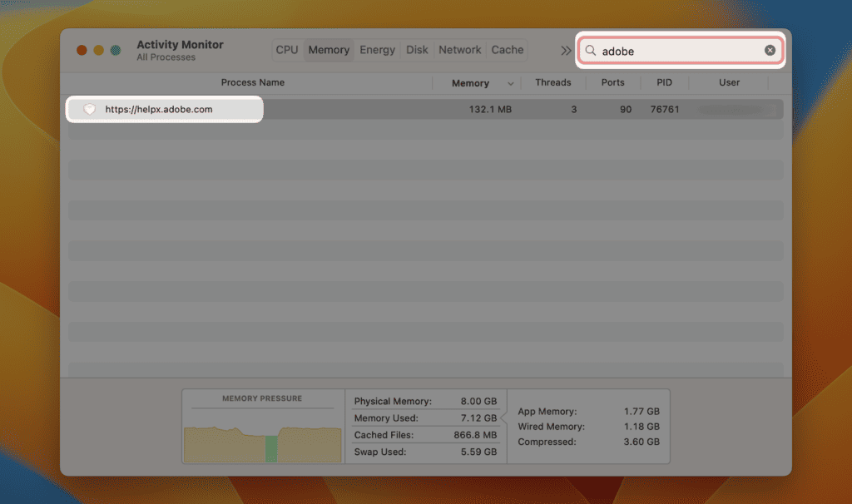Click the Wired Memory 1.18 GB value
Screen dimensions: 852x504
click(641, 427)
